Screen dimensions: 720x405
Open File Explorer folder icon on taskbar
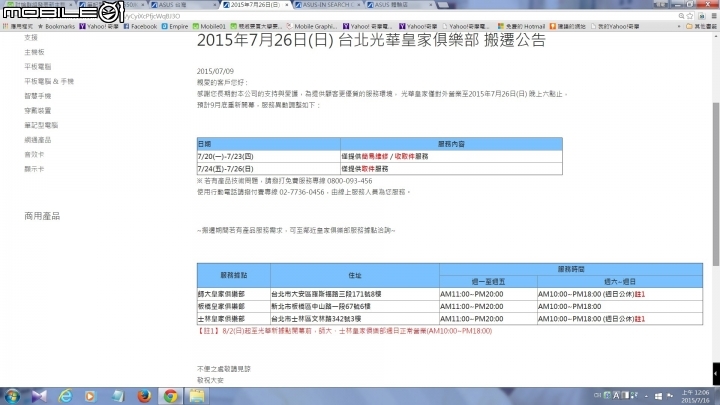197,396
